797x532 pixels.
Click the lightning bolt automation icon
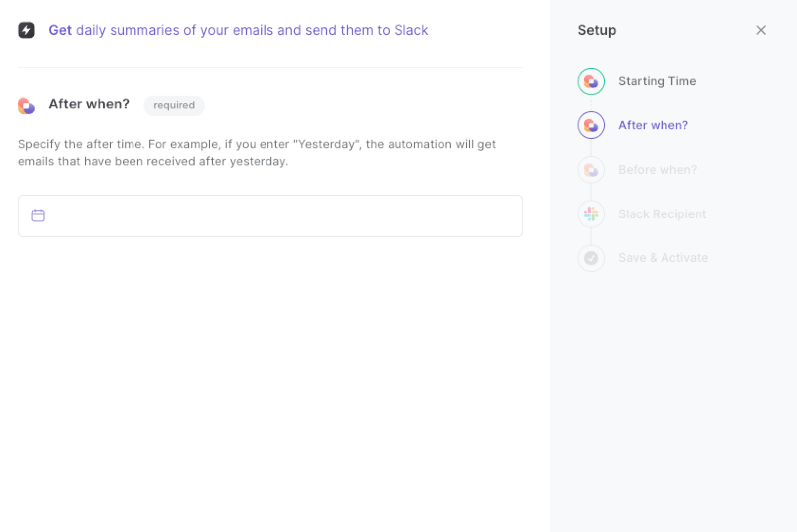[26, 30]
